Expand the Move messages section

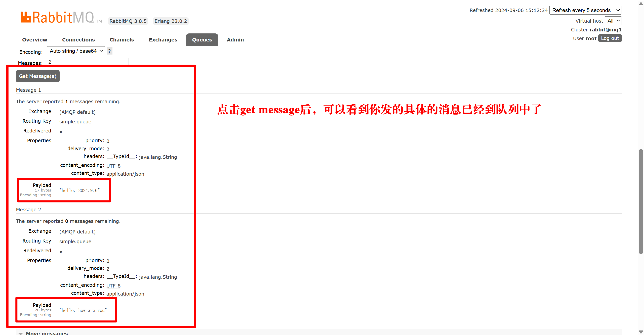pos(47,333)
